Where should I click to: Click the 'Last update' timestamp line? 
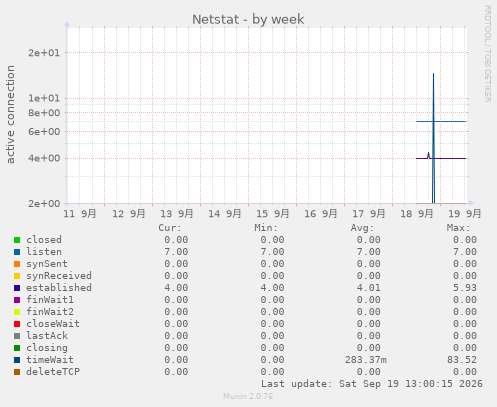point(372,384)
